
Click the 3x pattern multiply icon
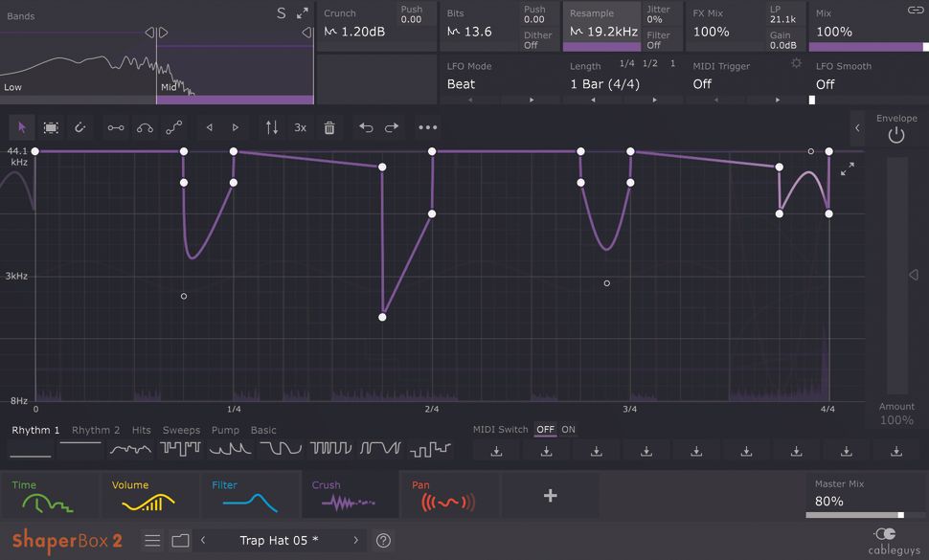pyautogui.click(x=300, y=126)
